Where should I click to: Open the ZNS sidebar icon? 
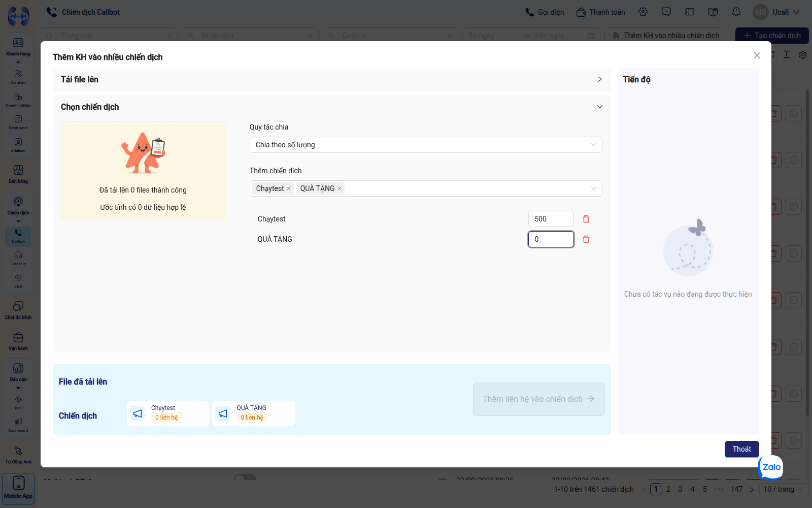click(x=18, y=281)
